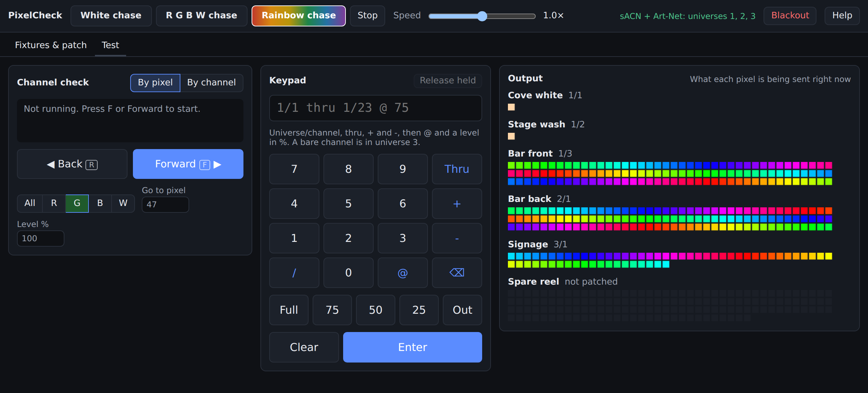Viewport: 868px width, 393px height.
Task: Activate the Rainbow chase
Action: [x=298, y=16]
